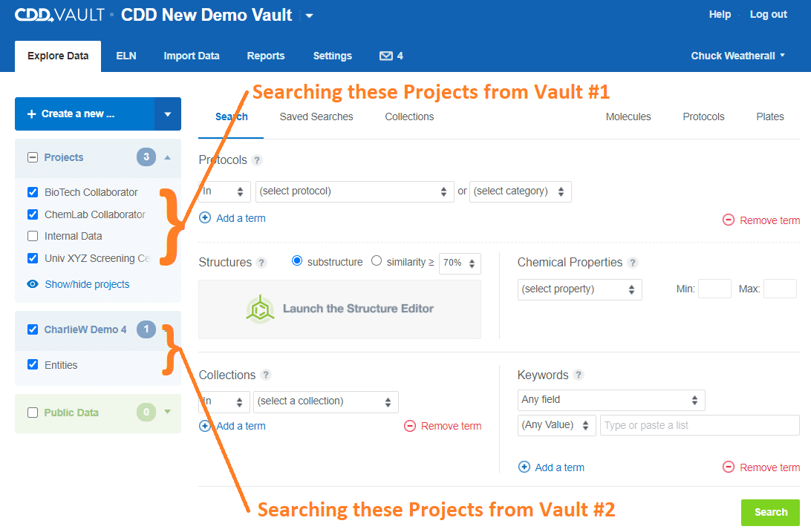This screenshot has height=532, width=811.
Task: Open the Settings tab
Action: 333,56
